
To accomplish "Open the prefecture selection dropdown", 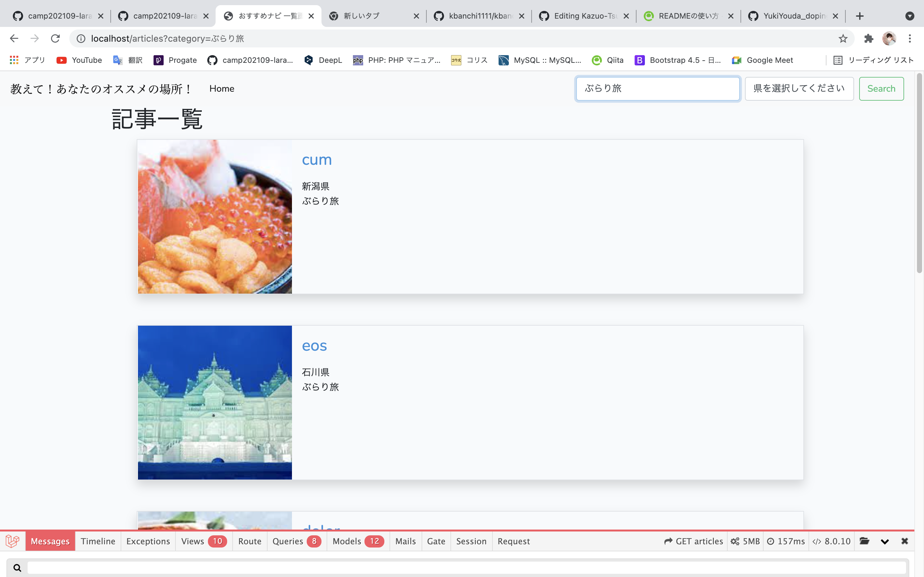I will point(799,88).
